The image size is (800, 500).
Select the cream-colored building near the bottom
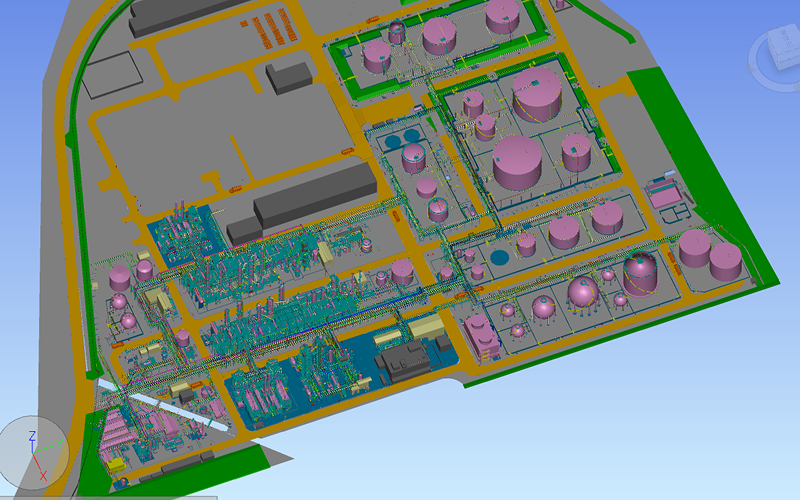click(x=424, y=328)
